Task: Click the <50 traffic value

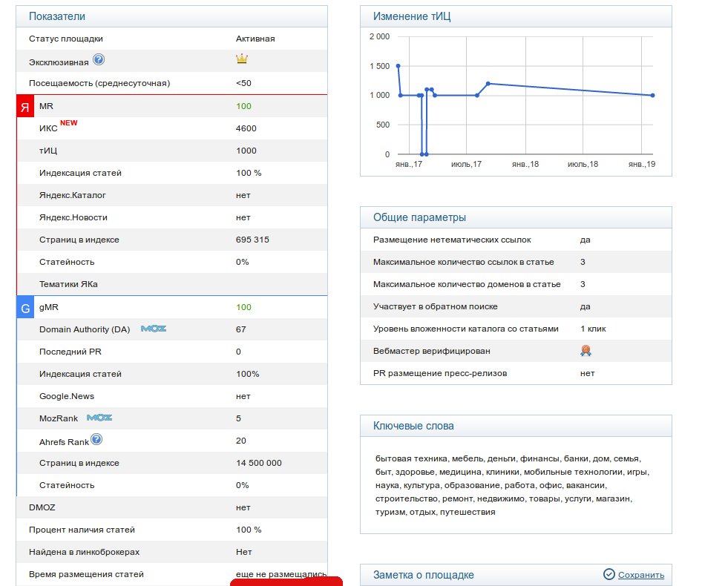Action: [243, 83]
